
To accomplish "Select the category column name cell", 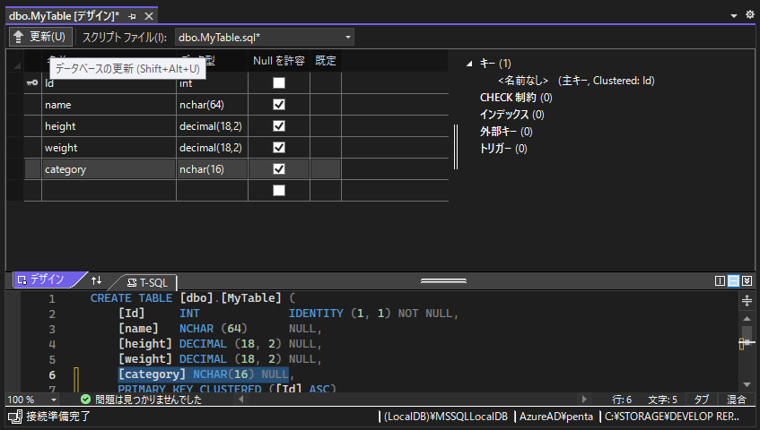I will tap(109, 169).
